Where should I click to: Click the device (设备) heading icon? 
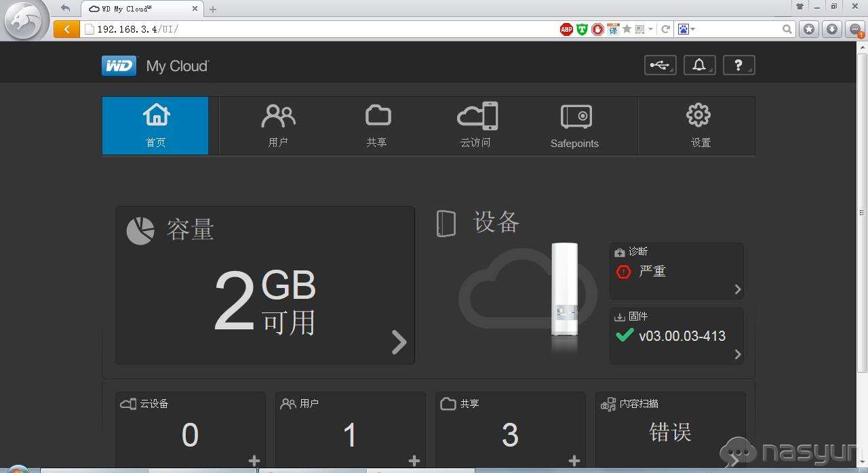click(446, 224)
